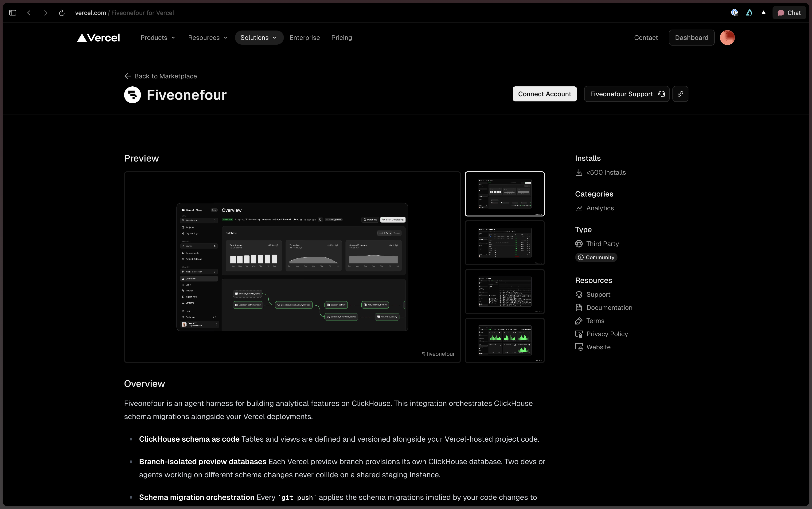
Task: Toggle the browser sidebar icon
Action: coord(13,13)
